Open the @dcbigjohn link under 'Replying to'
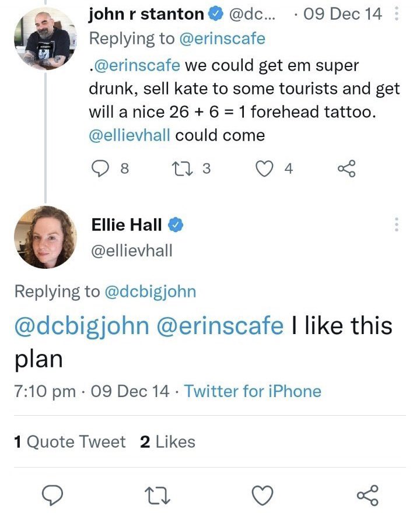This screenshot has width=420, height=516. click(150, 292)
